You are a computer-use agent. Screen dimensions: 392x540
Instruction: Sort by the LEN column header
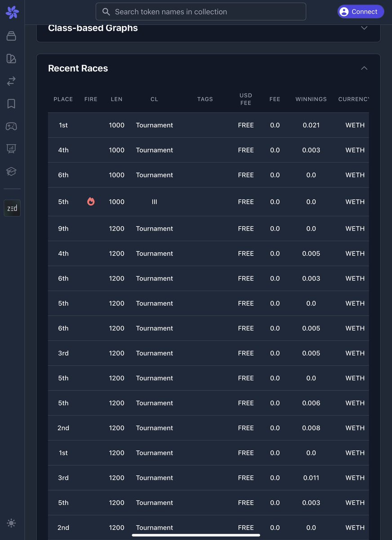[116, 99]
